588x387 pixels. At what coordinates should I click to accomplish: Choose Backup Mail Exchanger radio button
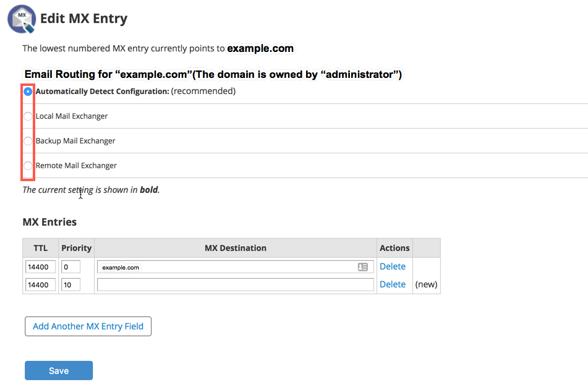click(x=28, y=141)
